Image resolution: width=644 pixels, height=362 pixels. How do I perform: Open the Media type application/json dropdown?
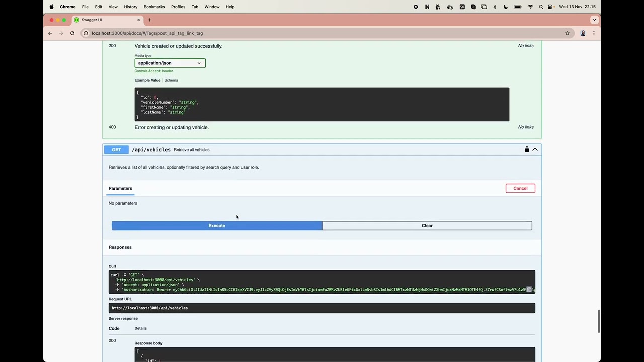tap(170, 63)
